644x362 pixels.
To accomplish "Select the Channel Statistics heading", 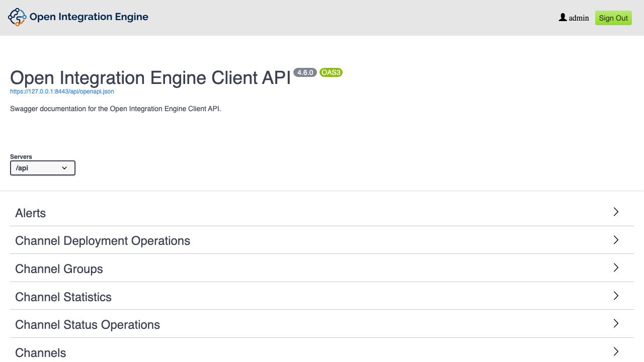I will point(63,297).
